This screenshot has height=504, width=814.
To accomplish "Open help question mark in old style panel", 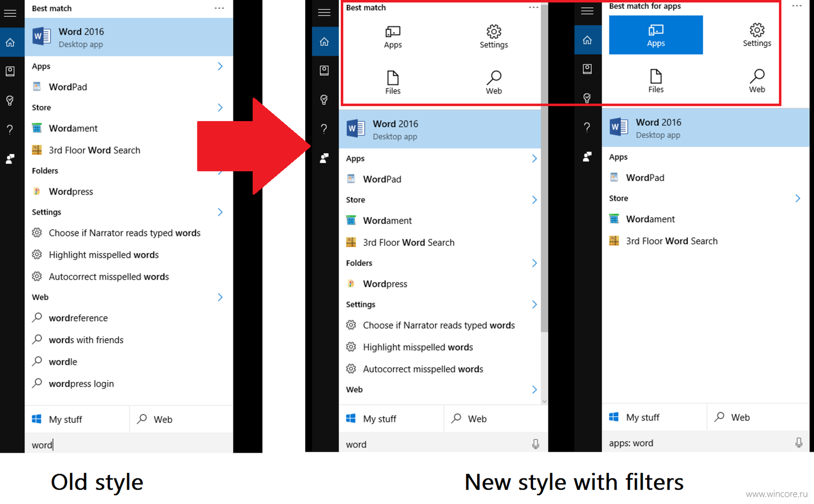I will click(10, 129).
